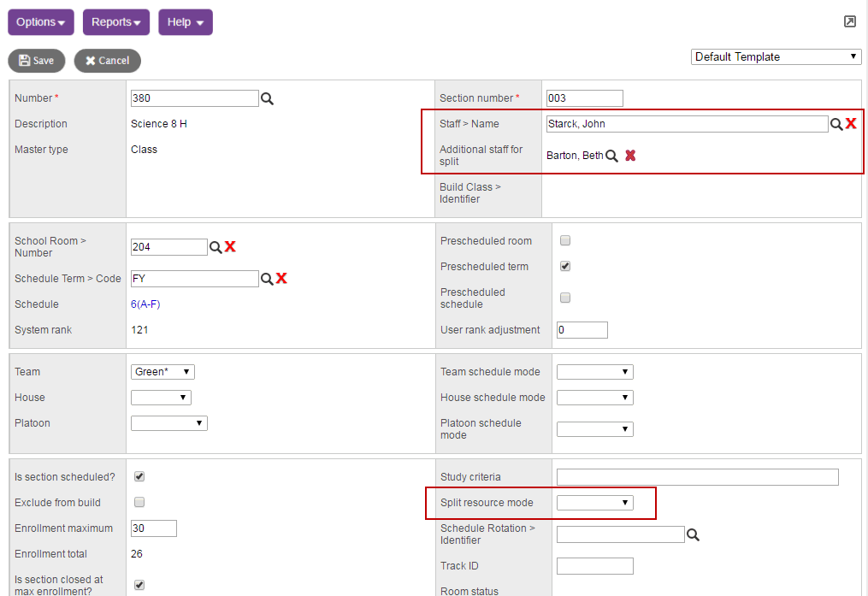Open the Default Template dropdown
The width and height of the screenshot is (868, 596).
point(776,57)
